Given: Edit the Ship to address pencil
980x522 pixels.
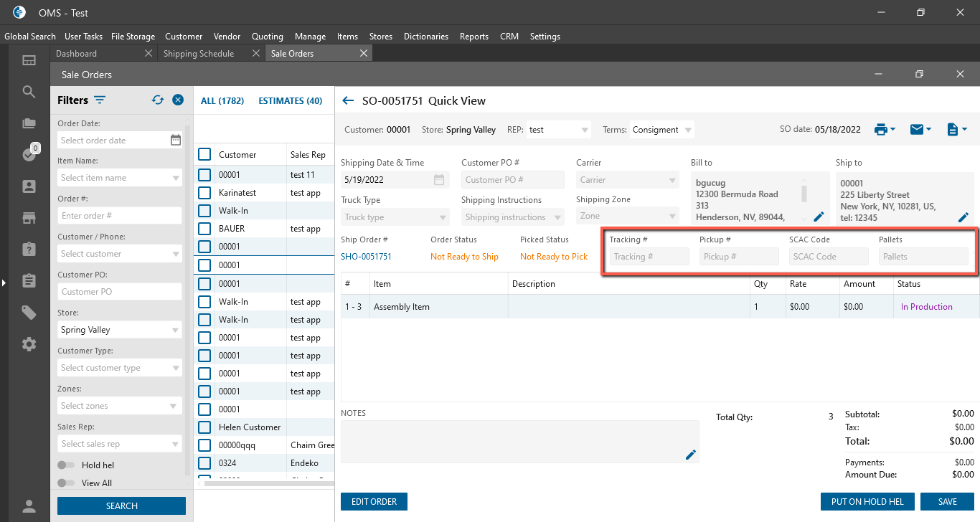Looking at the screenshot, I should coord(963,217).
